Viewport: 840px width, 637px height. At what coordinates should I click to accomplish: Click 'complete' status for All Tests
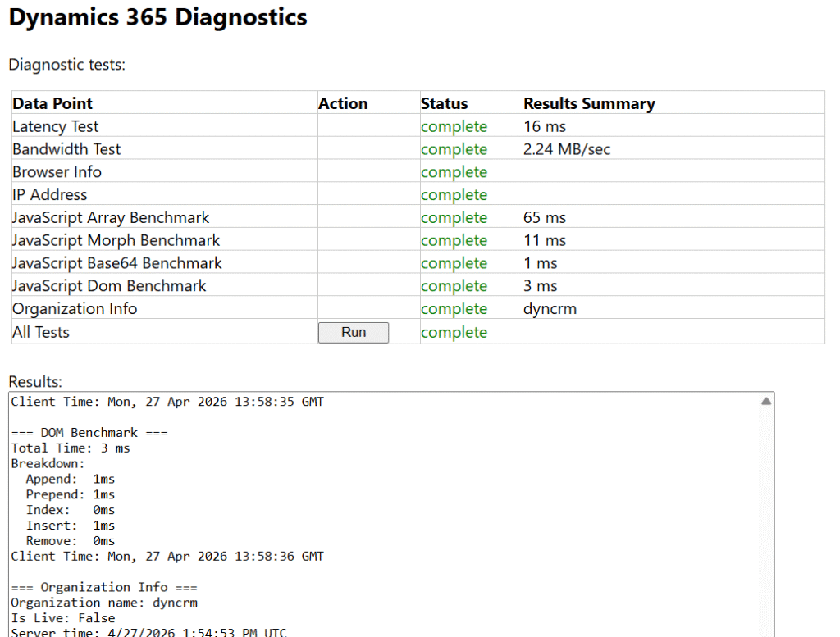(454, 332)
